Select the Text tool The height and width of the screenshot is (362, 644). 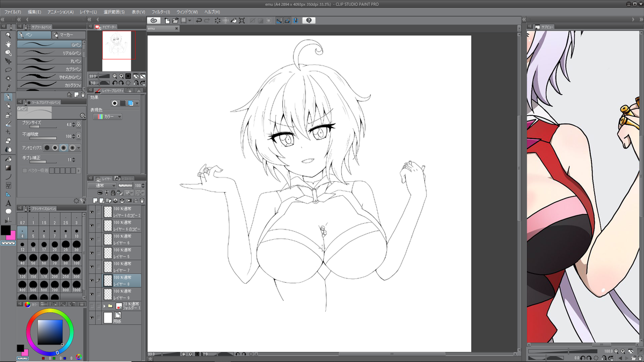click(8, 203)
